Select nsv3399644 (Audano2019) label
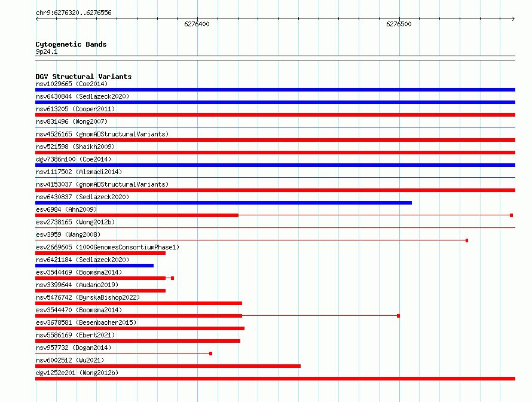The width and height of the screenshot is (532, 402). 77,285
